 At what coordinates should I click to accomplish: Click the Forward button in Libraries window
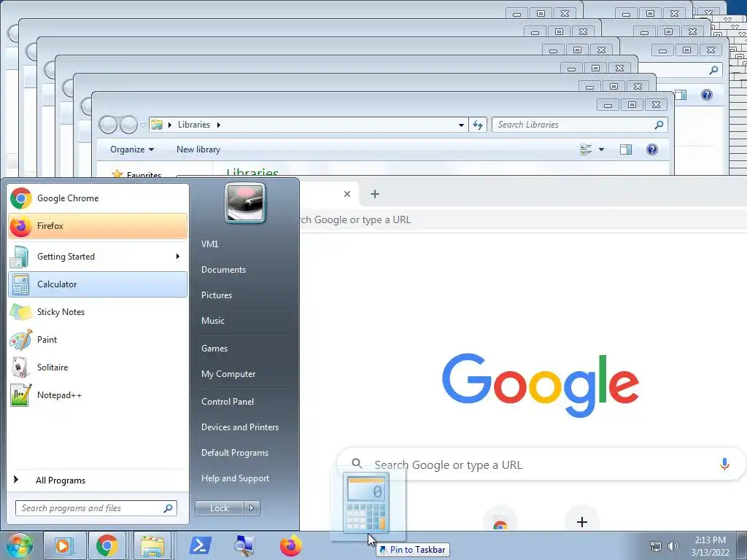click(128, 125)
